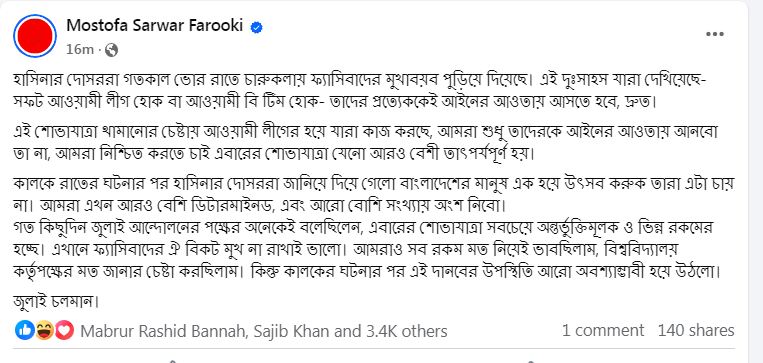
Task: Click the line starting 'গত কিছুদিন জুলাই আন্দোলনের'
Action: click(x=372, y=228)
